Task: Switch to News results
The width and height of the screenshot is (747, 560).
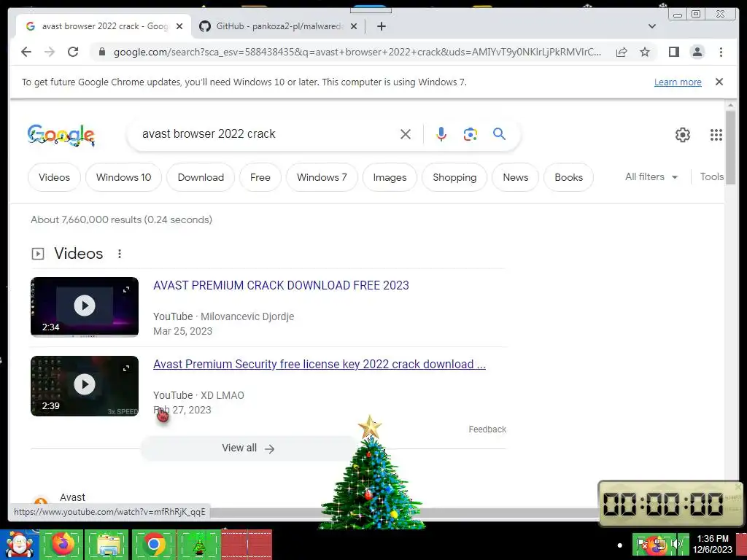Action: coord(516,177)
